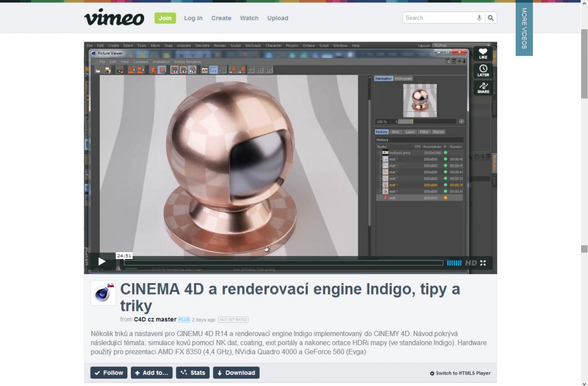Click the '2 days ago' timestamp

tap(203, 320)
